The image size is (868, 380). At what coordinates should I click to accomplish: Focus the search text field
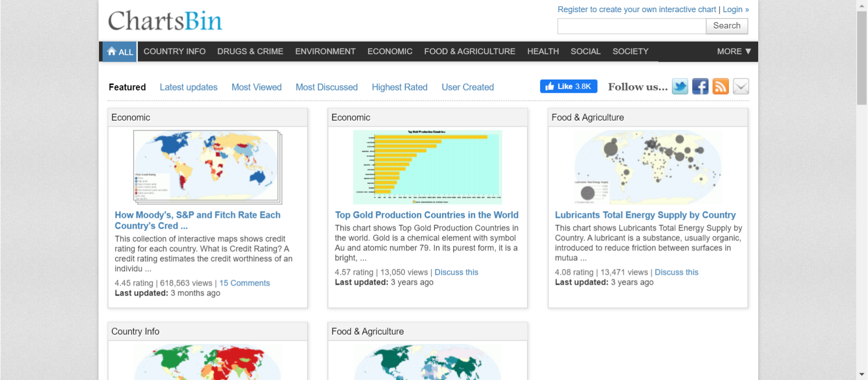(632, 26)
